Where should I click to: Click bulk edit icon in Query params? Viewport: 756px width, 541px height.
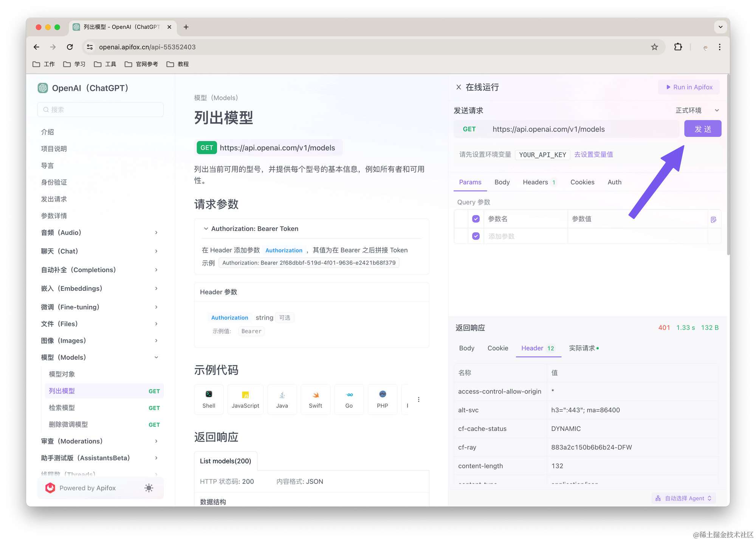coord(714,219)
